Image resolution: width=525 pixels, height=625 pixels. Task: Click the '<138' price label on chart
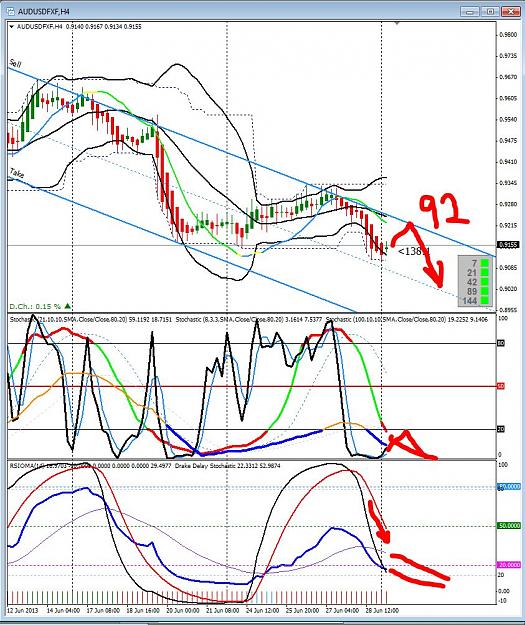413,251
